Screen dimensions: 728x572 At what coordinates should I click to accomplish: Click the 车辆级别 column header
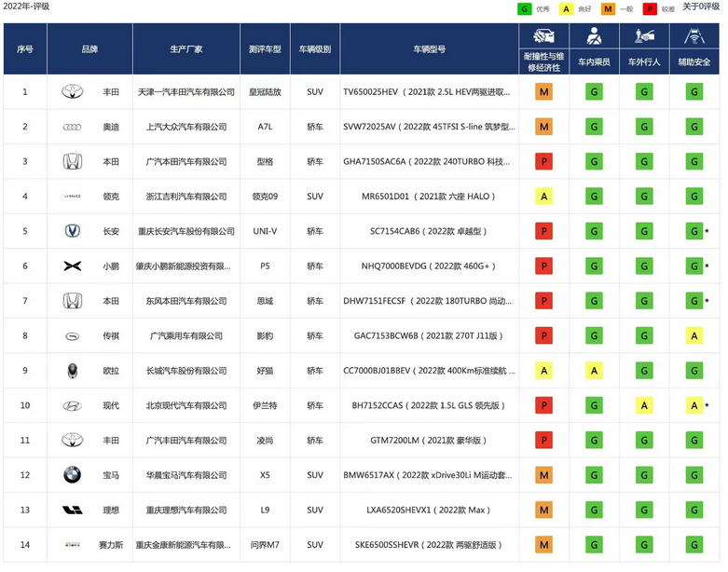[x=315, y=48]
